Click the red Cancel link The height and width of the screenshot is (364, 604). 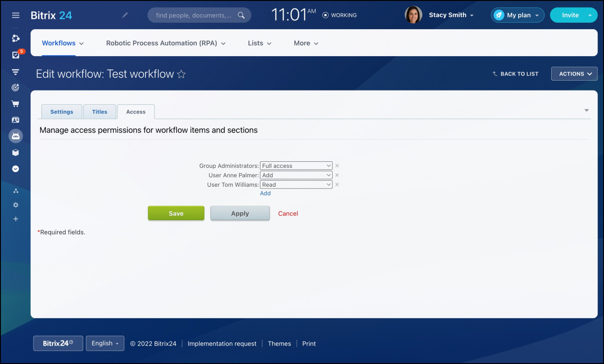(288, 214)
